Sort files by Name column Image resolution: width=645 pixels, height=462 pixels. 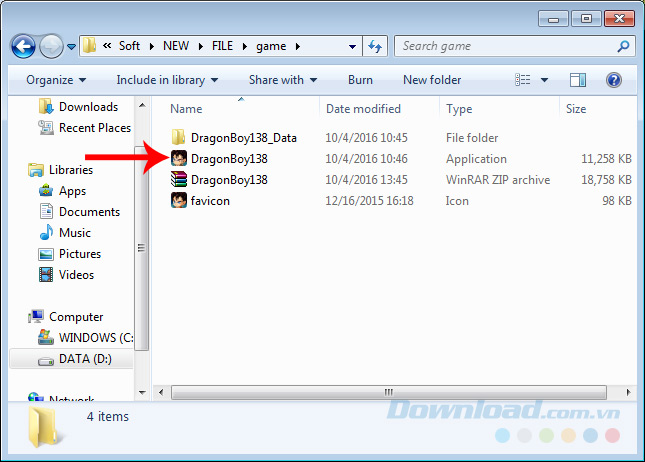(x=186, y=109)
